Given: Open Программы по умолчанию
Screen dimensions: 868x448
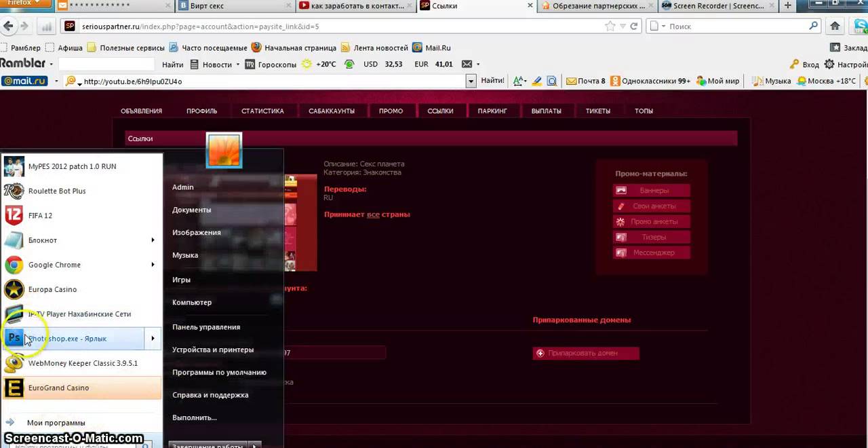Looking at the screenshot, I should click(x=219, y=372).
